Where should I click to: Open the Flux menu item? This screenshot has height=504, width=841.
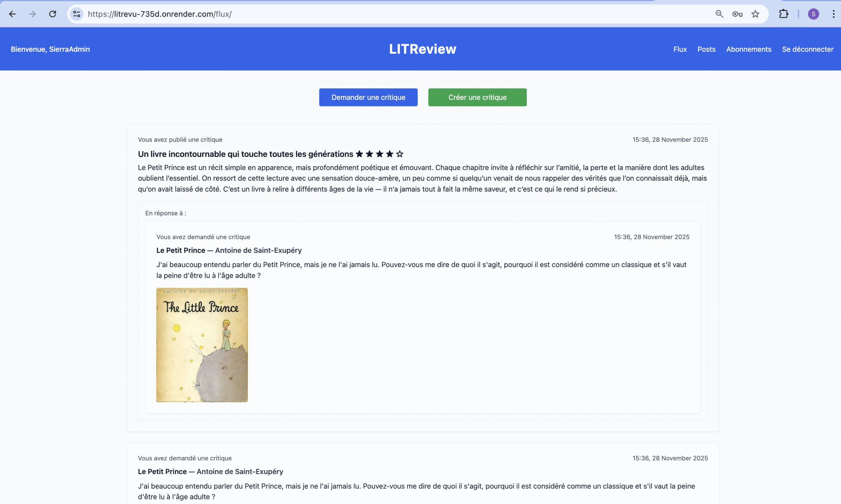[680, 49]
